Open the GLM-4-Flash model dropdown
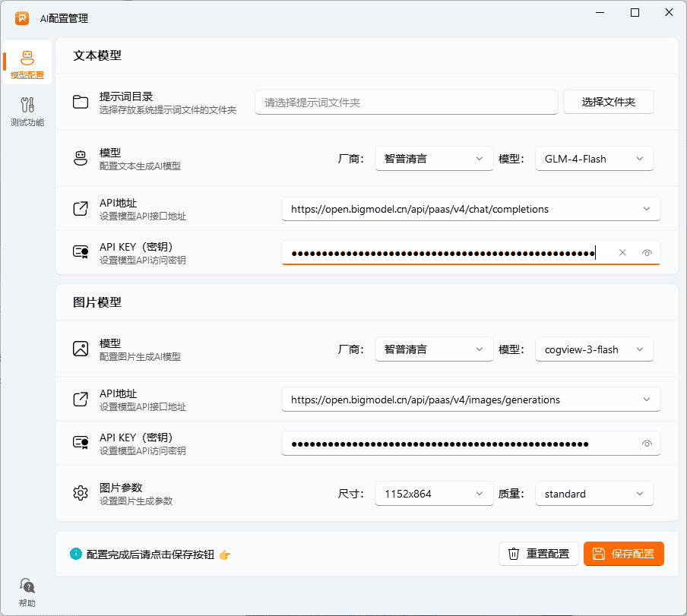687x616 pixels. [594, 159]
